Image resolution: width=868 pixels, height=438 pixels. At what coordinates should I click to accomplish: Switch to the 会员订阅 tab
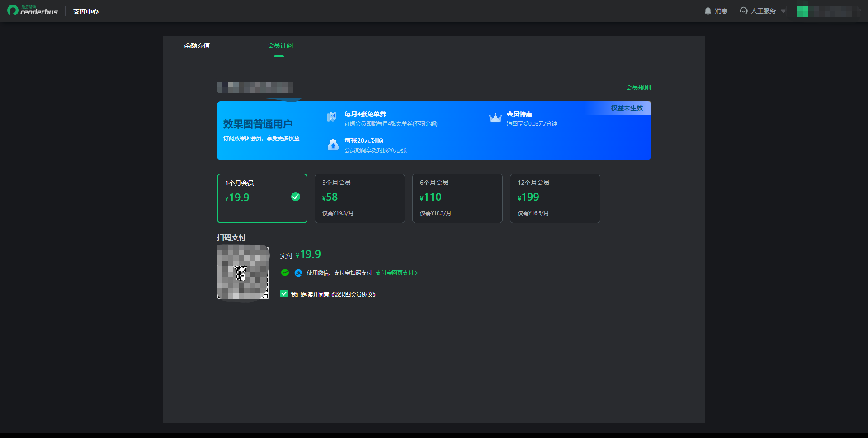280,46
